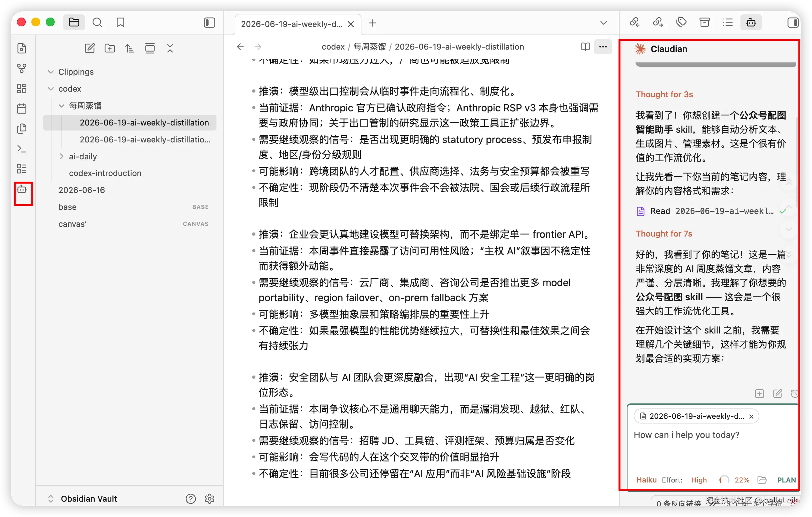Click the 22% context usage gauge
Viewport: 812px width, 517px height.
[735, 480]
